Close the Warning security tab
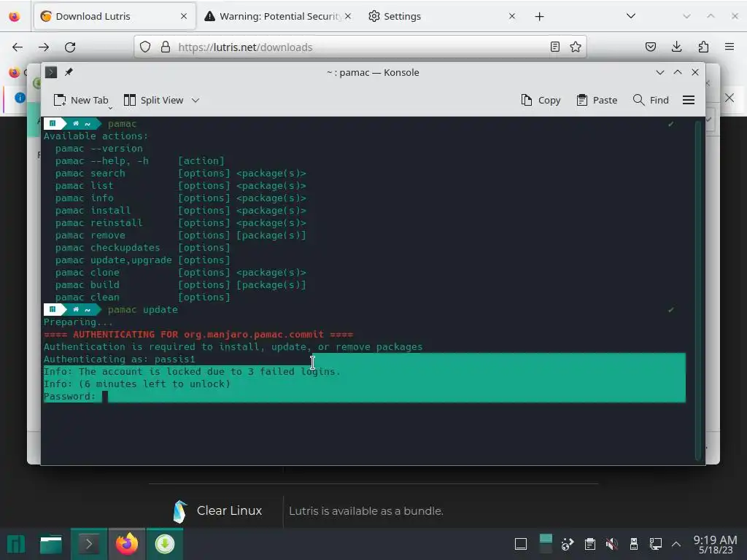The height and width of the screenshot is (560, 747). 348,16
